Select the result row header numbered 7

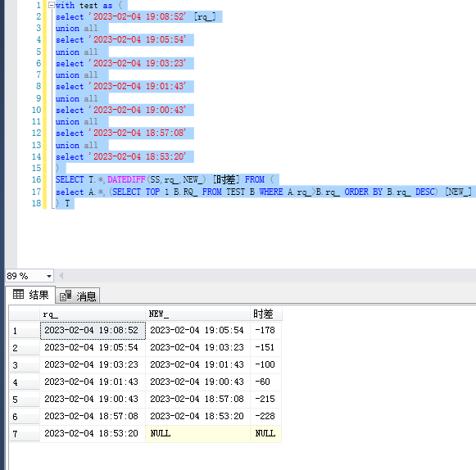25,434
